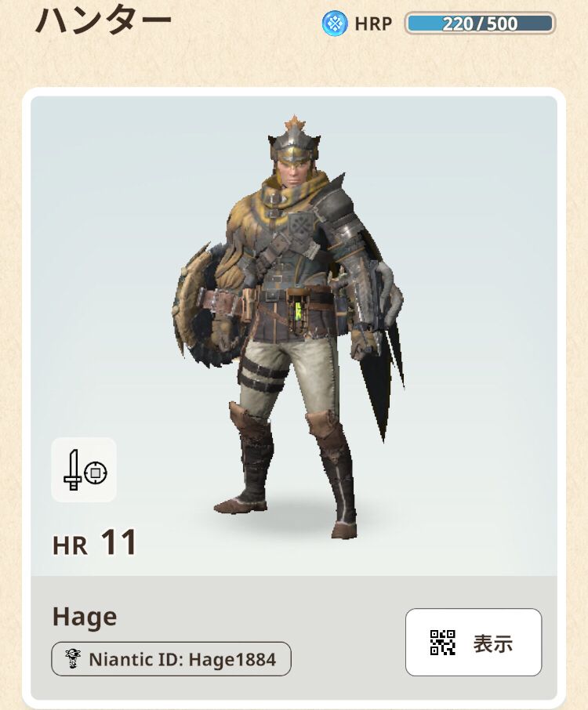
Task: Tap the hunter character model
Action: click(x=288, y=326)
